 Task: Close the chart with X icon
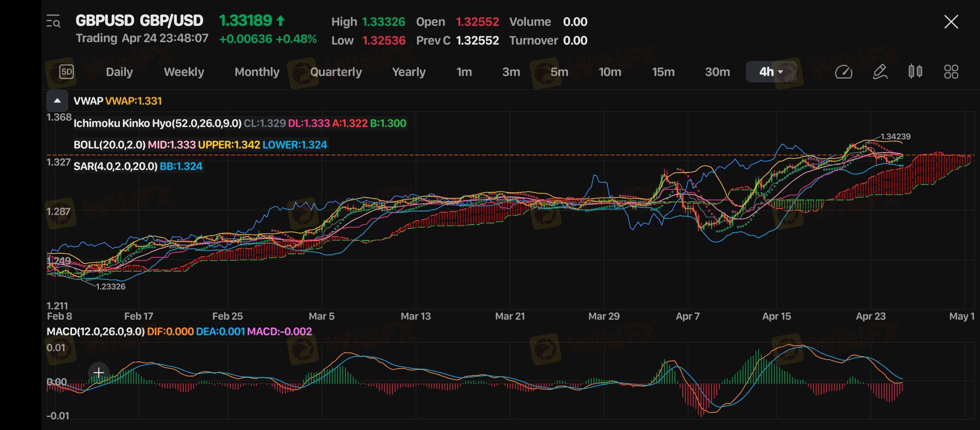[x=951, y=22]
